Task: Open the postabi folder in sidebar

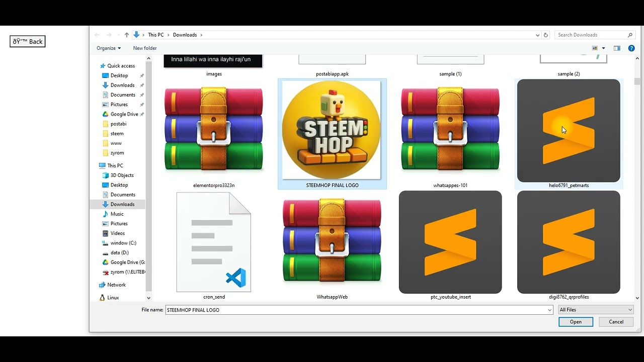Action: point(118,124)
